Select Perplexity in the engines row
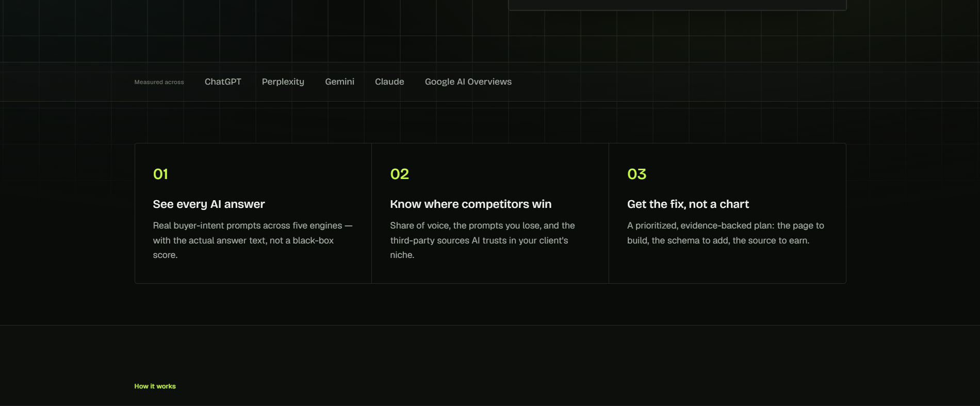 tap(283, 82)
